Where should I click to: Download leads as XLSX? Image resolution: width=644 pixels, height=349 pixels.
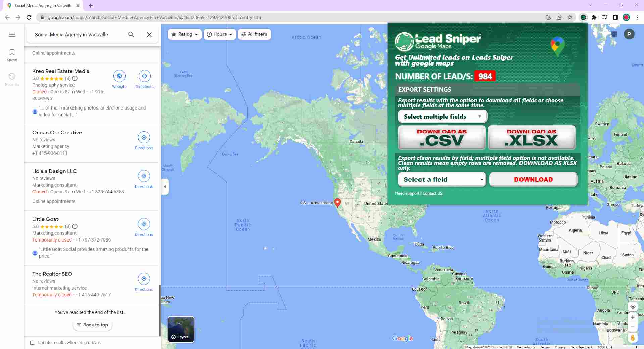(532, 137)
